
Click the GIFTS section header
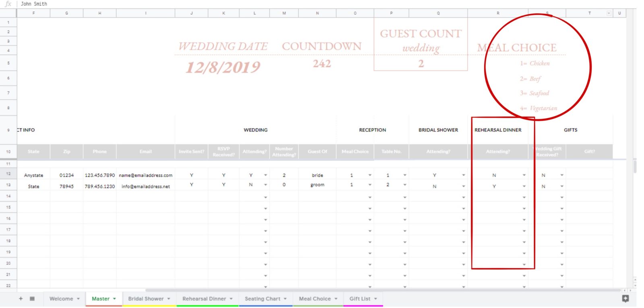pos(570,130)
